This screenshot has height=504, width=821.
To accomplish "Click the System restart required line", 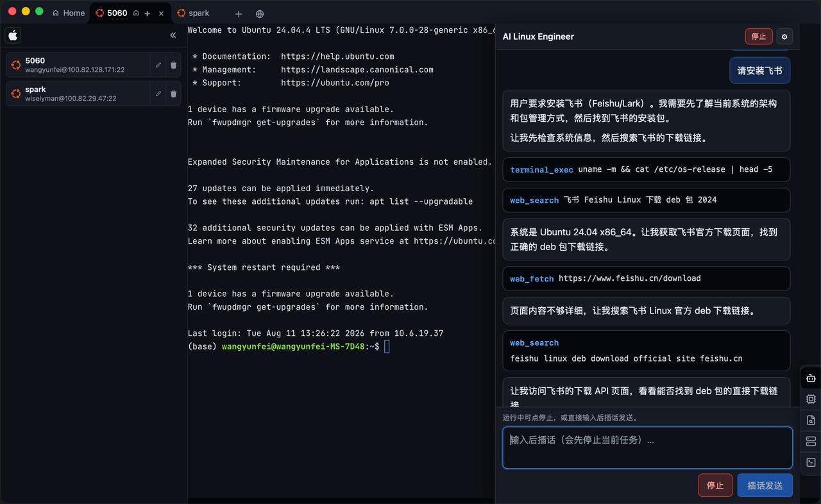I will [x=264, y=267].
